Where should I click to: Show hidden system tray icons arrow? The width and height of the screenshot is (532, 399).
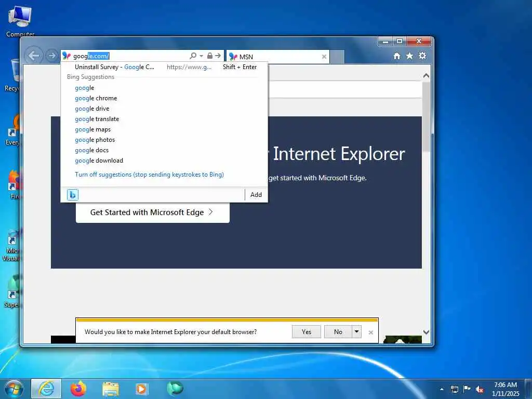pyautogui.click(x=442, y=389)
